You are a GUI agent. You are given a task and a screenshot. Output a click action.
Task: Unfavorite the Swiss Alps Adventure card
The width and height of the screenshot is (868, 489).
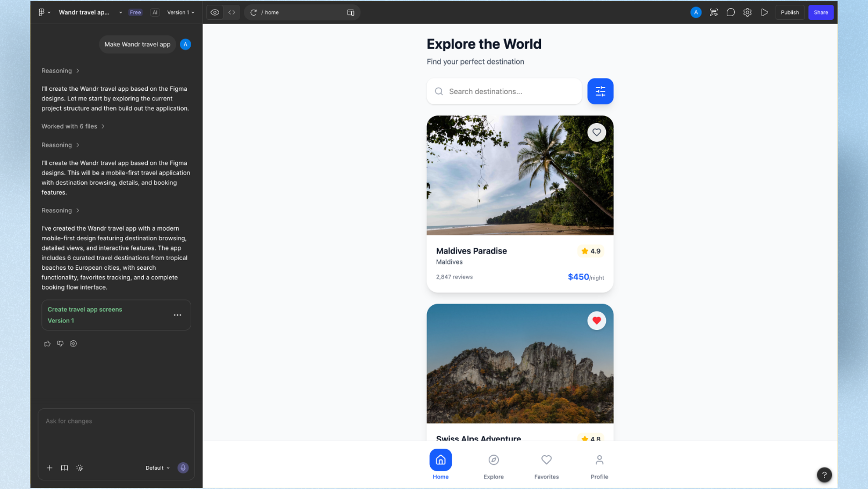(x=597, y=320)
